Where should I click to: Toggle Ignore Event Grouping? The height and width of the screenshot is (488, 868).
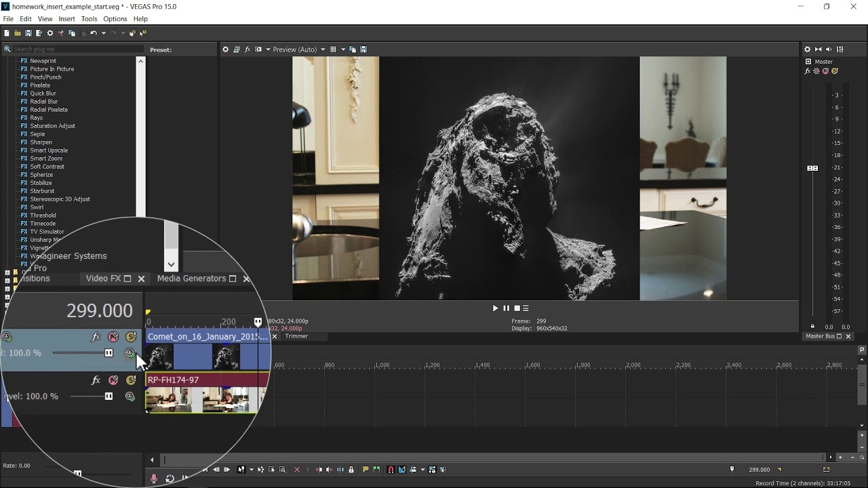443,470
